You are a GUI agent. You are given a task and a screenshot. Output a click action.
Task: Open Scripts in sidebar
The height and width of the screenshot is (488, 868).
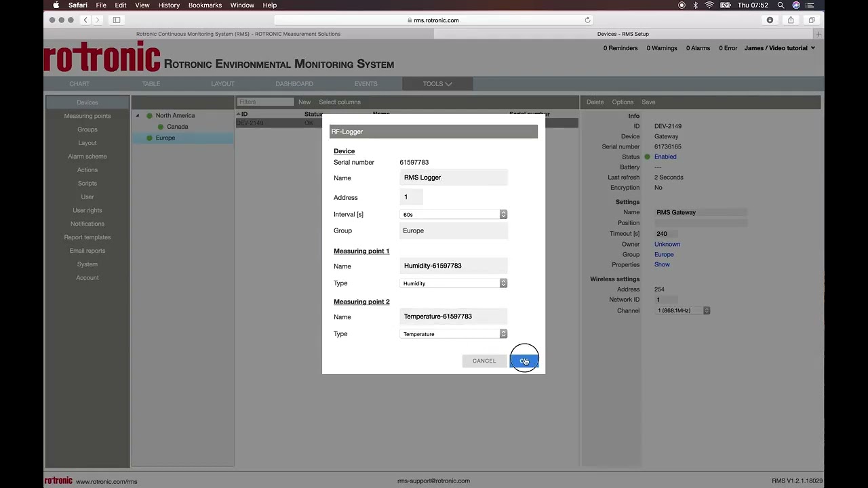coord(87,183)
